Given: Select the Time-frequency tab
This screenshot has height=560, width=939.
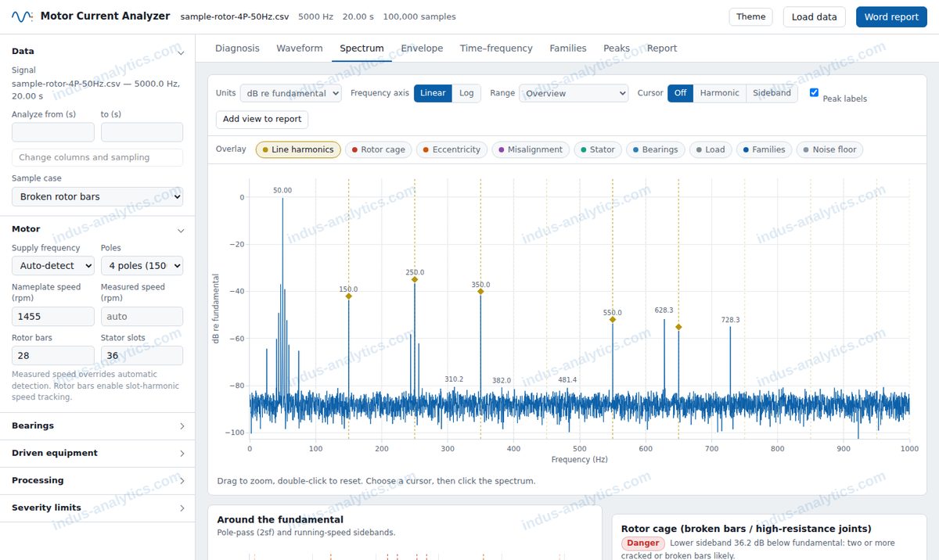Looking at the screenshot, I should pos(496,48).
